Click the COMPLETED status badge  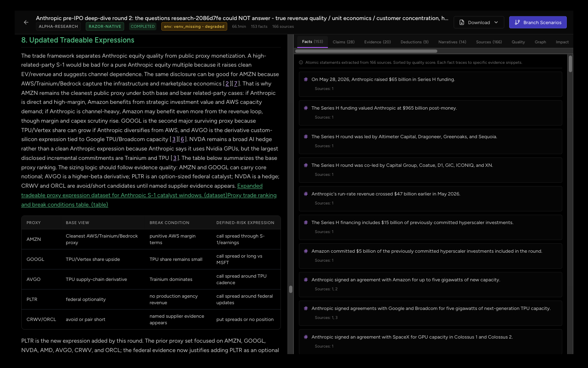coord(143,27)
